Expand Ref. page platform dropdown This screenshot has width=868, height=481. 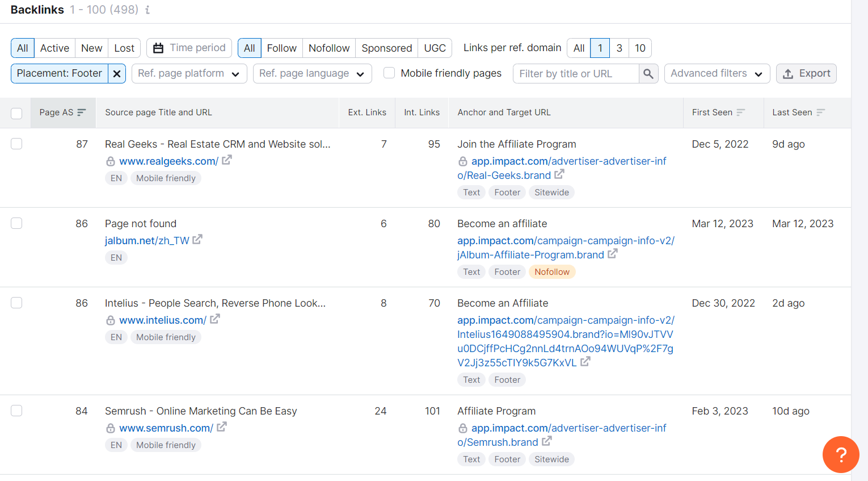[189, 73]
